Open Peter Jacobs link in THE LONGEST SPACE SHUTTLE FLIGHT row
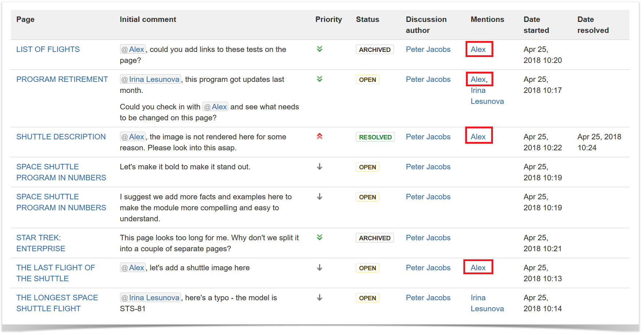Image resolution: width=644 pixels, height=335 pixels. pyautogui.click(x=428, y=298)
